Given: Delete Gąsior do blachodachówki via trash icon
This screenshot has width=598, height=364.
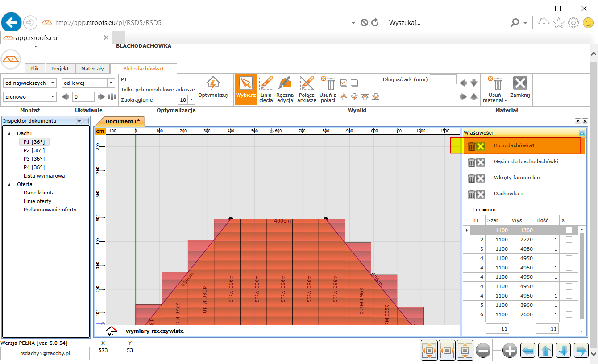Looking at the screenshot, I should [471, 162].
